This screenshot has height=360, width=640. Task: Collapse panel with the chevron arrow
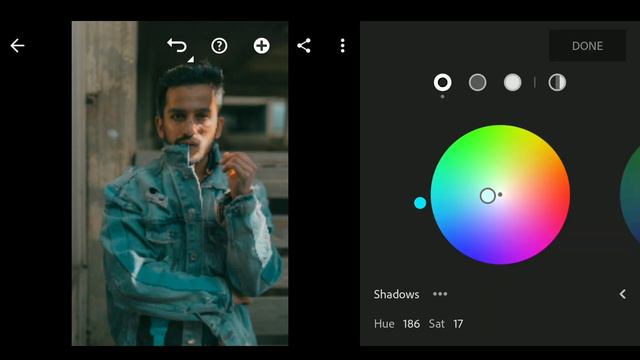point(622,294)
